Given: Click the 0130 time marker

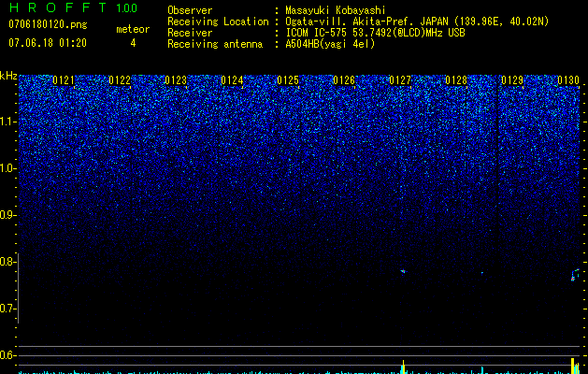Looking at the screenshot, I should click(568, 80).
